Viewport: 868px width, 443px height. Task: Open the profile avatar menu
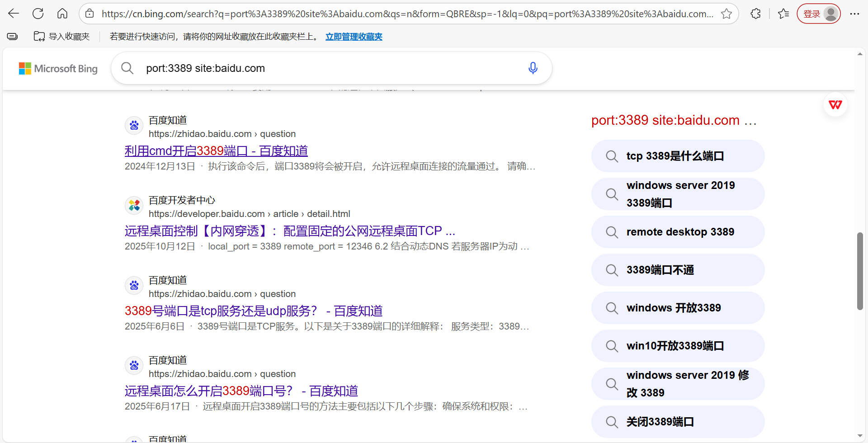[x=830, y=14]
